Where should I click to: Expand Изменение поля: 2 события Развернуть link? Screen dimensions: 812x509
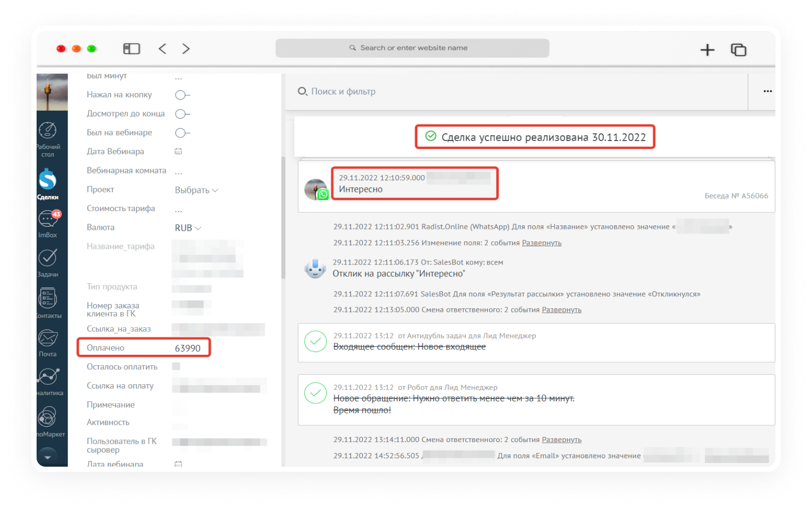[541, 243]
